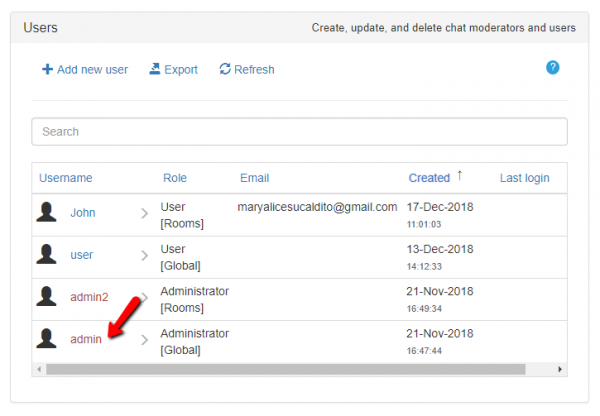Expand the admin row chevron

(x=144, y=340)
